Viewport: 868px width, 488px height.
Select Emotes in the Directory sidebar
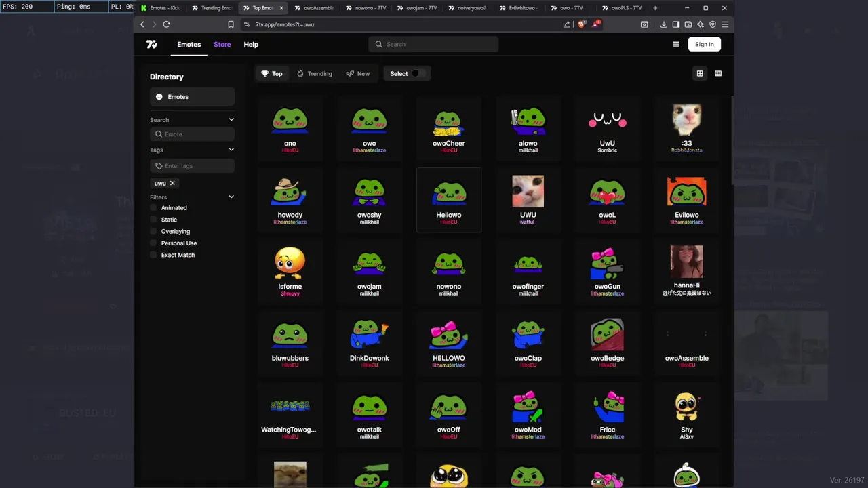point(192,97)
